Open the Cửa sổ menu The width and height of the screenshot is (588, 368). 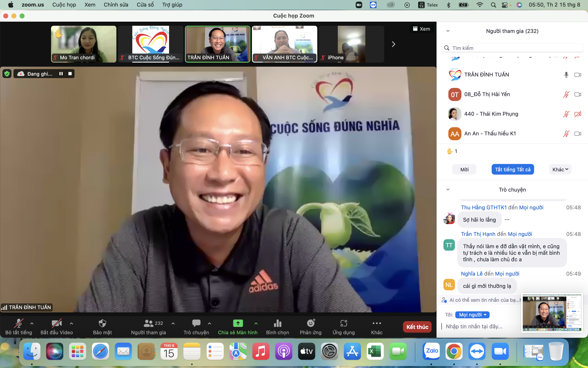click(x=145, y=5)
